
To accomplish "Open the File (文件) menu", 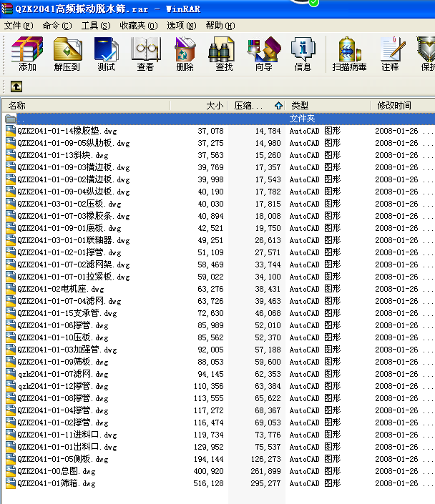I will click(19, 26).
